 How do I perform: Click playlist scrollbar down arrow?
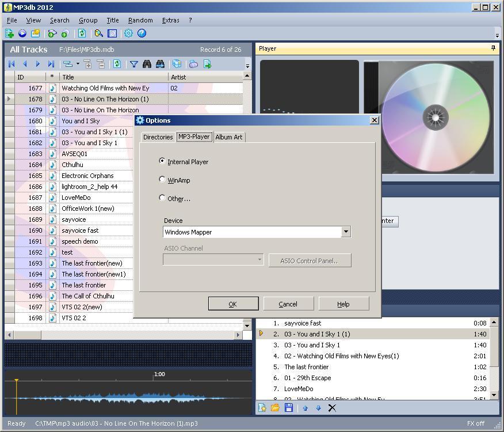click(494, 395)
